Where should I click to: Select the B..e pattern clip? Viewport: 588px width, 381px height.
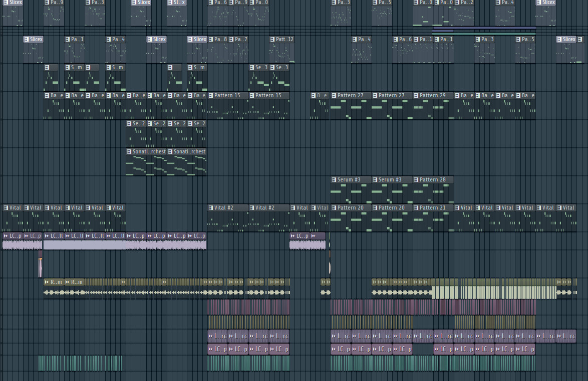click(x=320, y=105)
